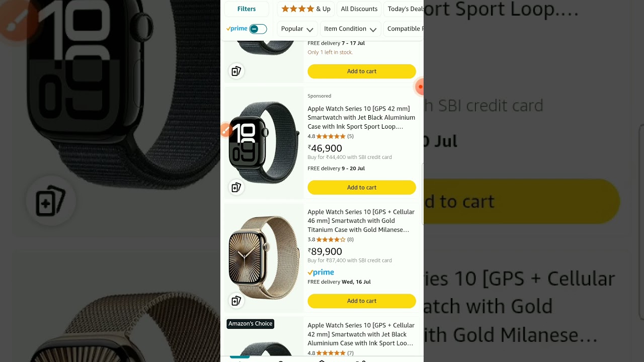Select the 4 stars & Up rating filter
The image size is (644, 362).
(x=306, y=9)
